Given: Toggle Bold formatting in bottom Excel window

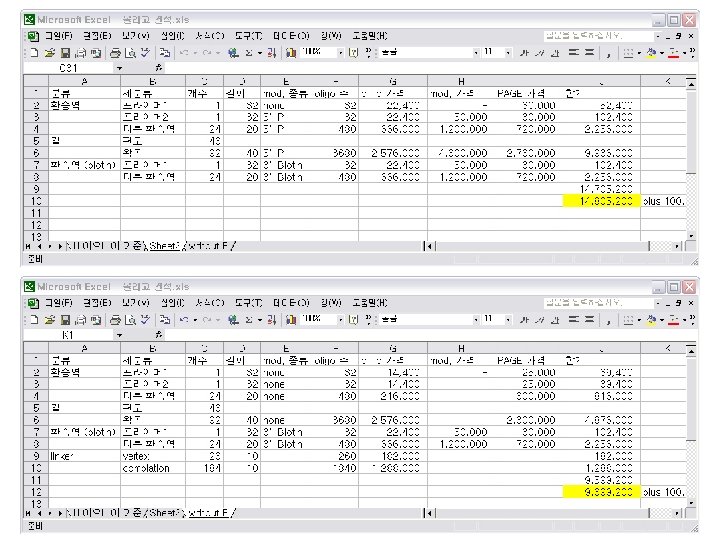Looking at the screenshot, I should tap(524, 320).
